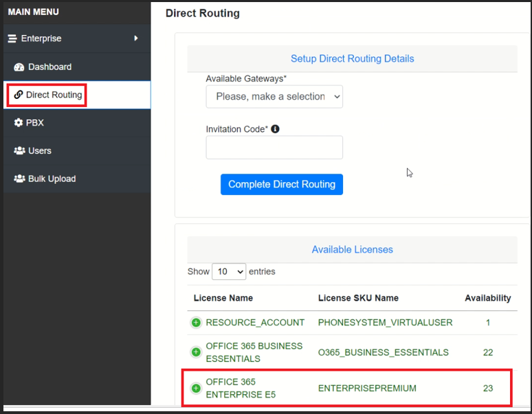Click the Direct Routing link icon
The image size is (532, 414).
[x=19, y=95]
